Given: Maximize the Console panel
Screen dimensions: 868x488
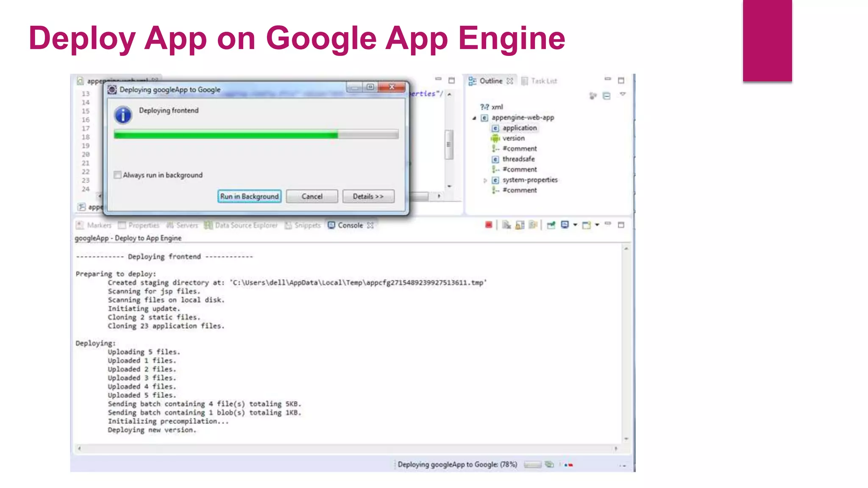Looking at the screenshot, I should click(x=621, y=225).
